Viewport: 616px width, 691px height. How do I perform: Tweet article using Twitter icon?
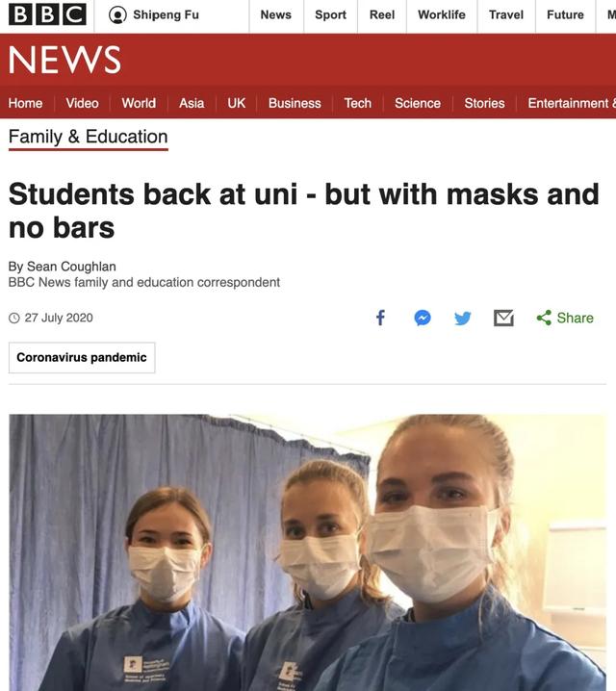click(463, 318)
